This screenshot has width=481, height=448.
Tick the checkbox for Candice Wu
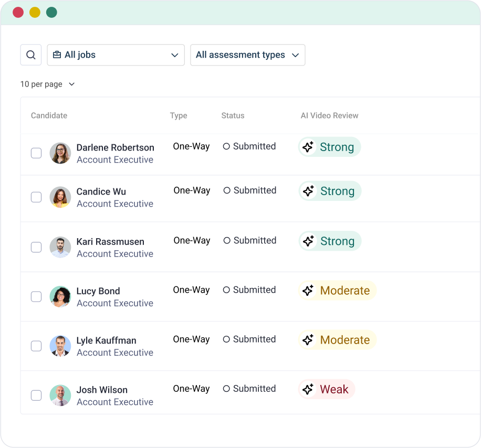(36, 197)
